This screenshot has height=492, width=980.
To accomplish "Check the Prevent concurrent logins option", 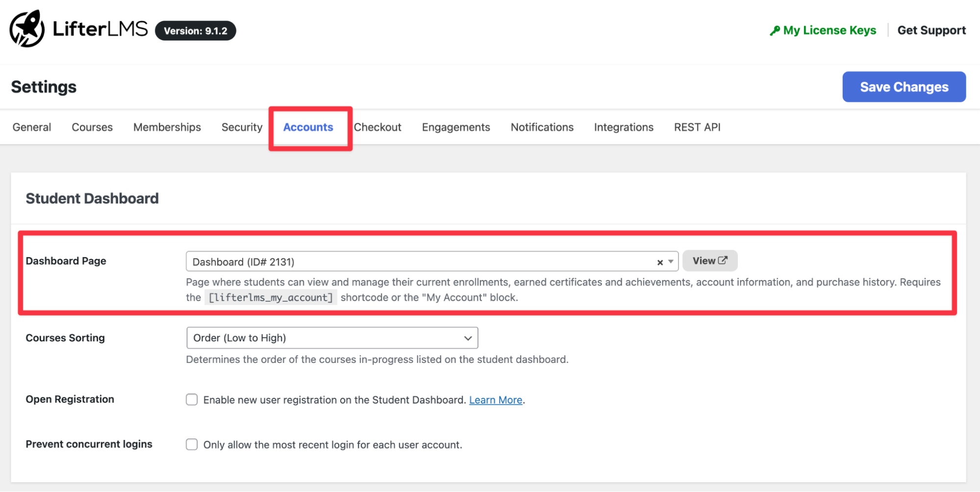I will pyautogui.click(x=192, y=444).
